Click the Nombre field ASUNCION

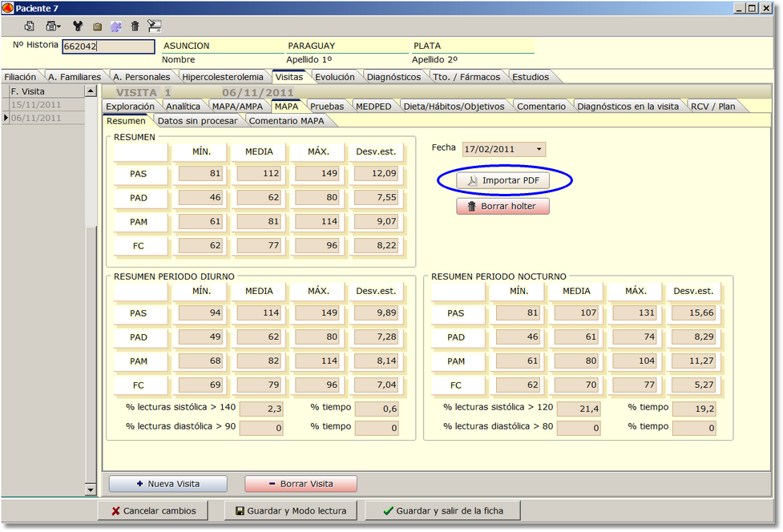point(223,46)
